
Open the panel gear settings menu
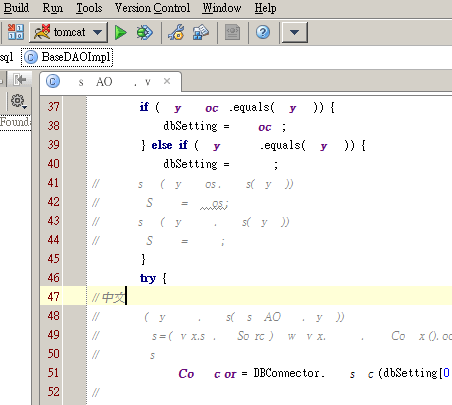[x=18, y=101]
